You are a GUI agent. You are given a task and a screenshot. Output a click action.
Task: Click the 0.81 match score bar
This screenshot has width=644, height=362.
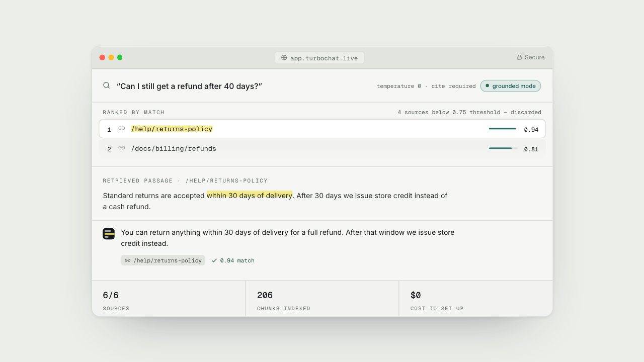point(503,148)
